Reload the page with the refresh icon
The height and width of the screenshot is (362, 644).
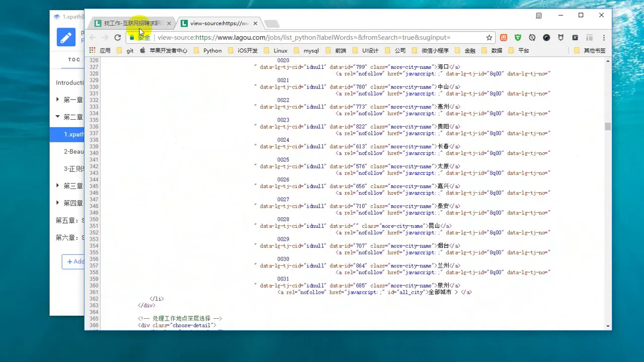click(117, 38)
